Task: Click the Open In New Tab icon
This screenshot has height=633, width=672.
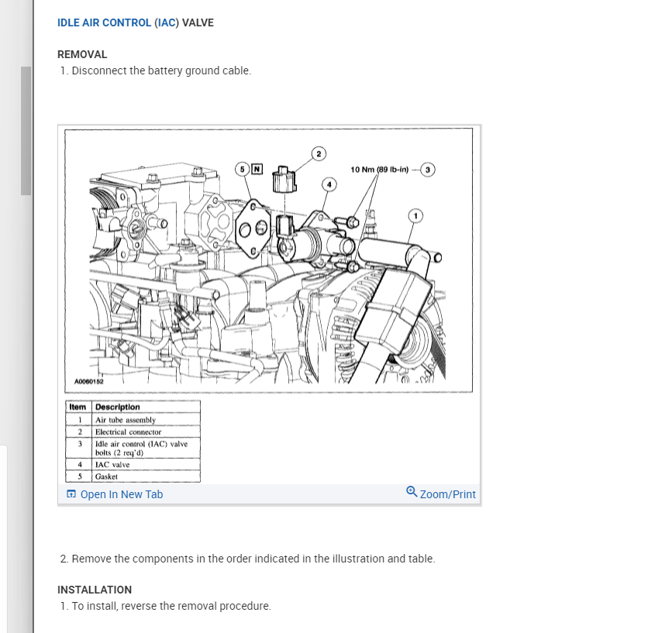Action: click(x=71, y=494)
